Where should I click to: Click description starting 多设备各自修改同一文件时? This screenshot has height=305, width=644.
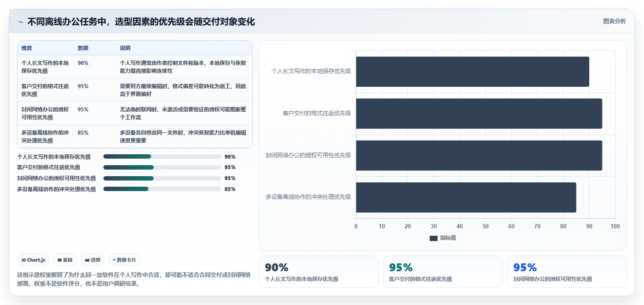click(x=183, y=136)
